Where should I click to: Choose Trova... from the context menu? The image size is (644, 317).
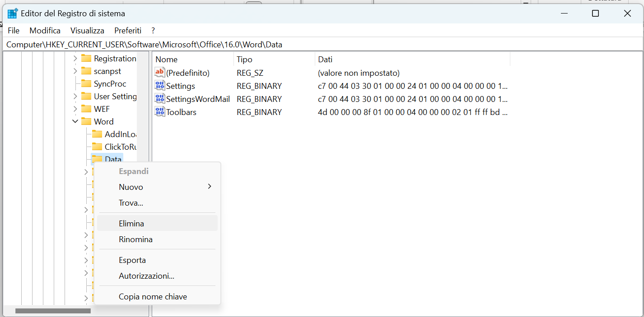click(157, 203)
